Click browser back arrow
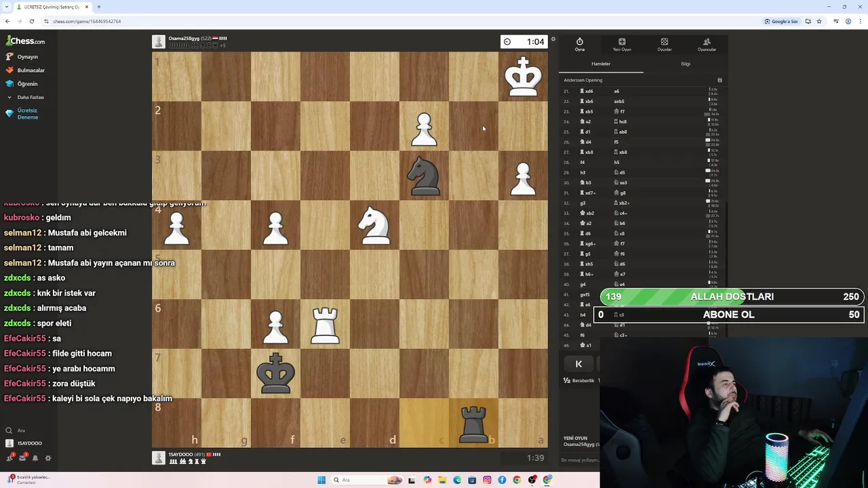The image size is (868, 488). click(x=7, y=21)
